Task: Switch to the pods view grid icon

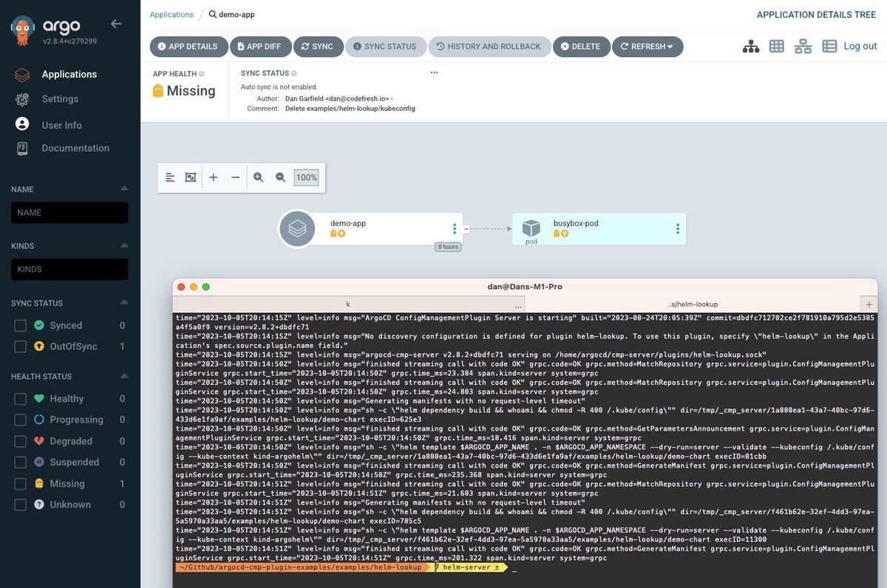Action: coord(776,47)
